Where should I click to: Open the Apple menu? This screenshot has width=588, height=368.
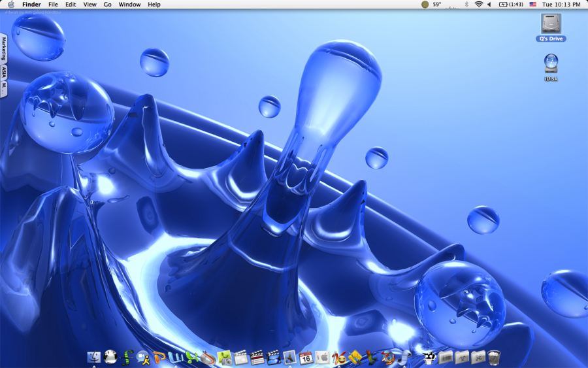pos(10,5)
